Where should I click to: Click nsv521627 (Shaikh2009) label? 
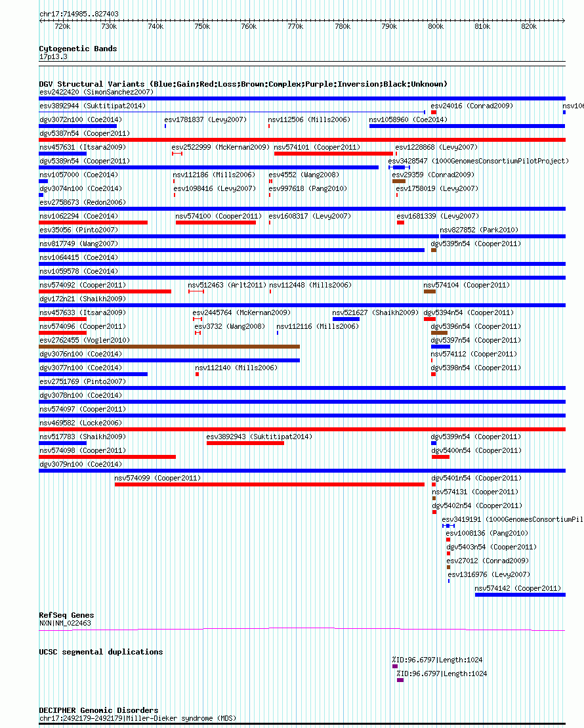tap(375, 313)
